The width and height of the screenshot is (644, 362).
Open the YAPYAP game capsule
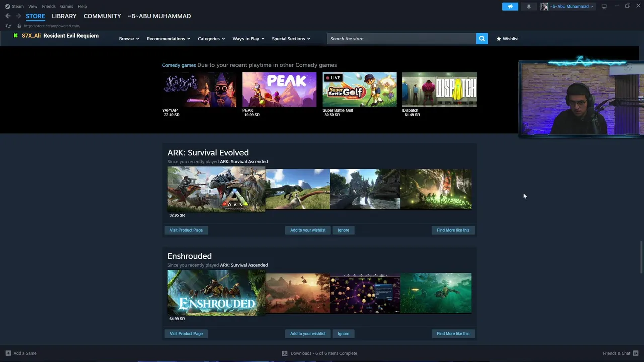tap(199, 89)
